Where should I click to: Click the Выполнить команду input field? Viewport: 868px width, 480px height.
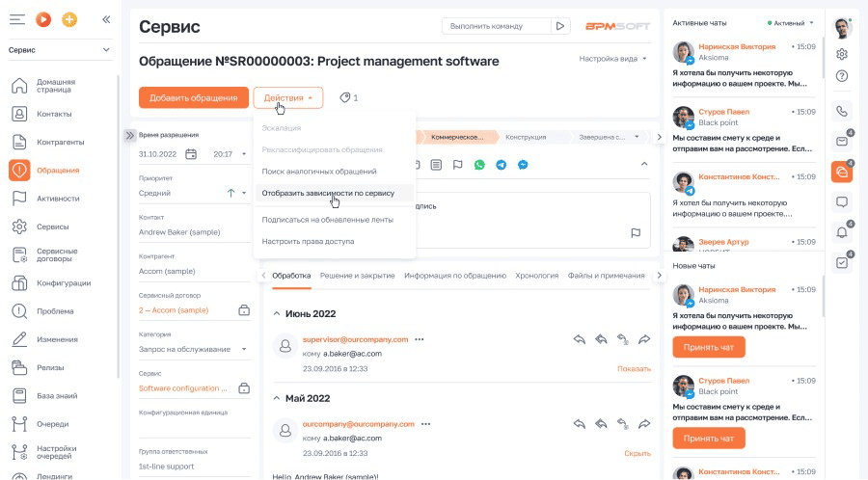[496, 26]
